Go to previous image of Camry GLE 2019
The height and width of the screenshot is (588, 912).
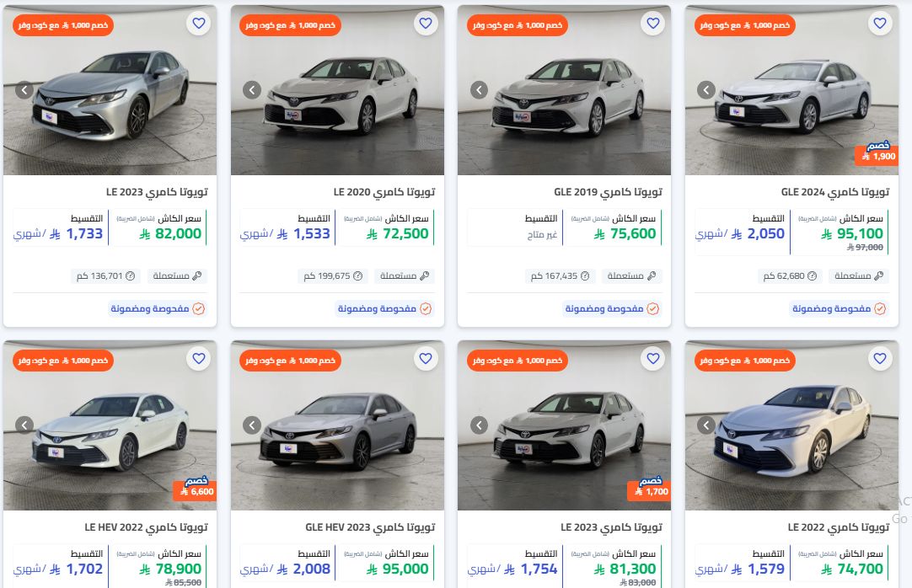pyautogui.click(x=479, y=90)
